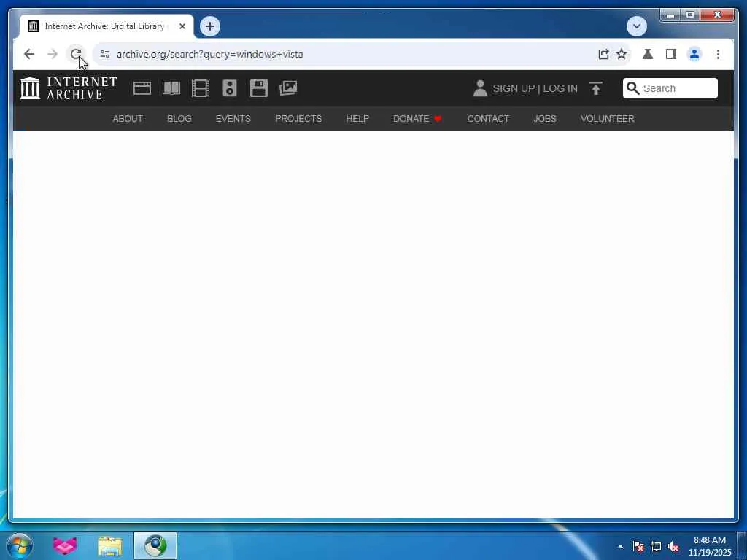Open the HELP menu item
747x560 pixels.
[357, 119]
